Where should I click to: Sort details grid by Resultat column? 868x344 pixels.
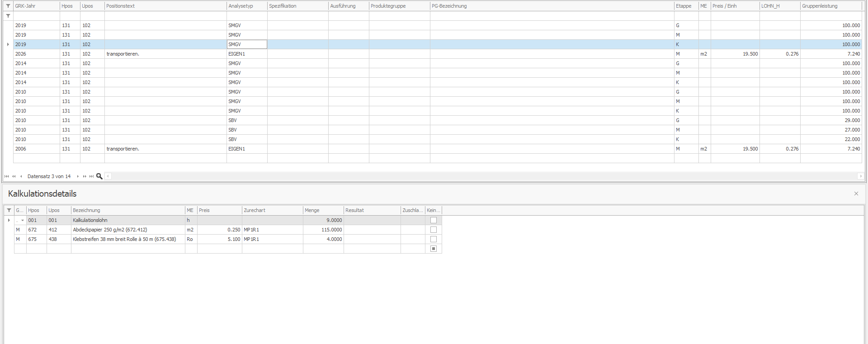(x=372, y=210)
